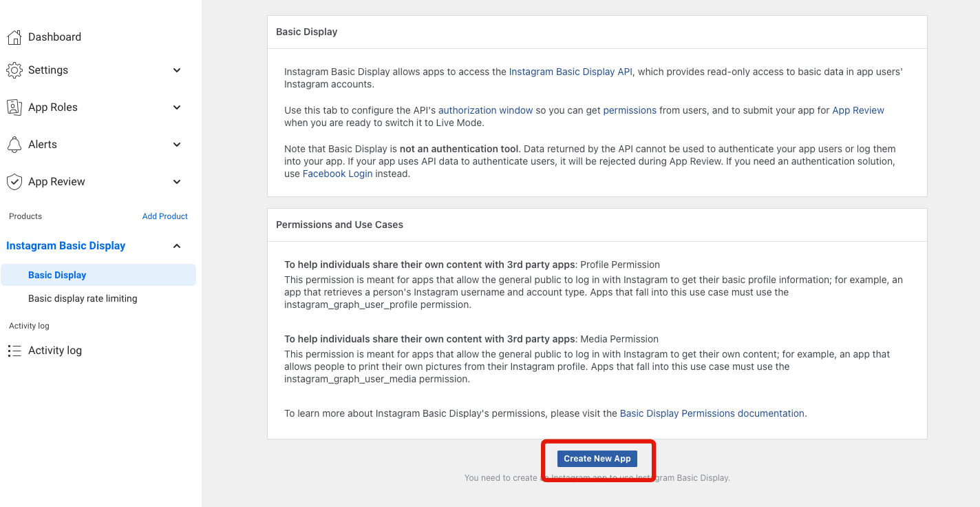Image resolution: width=980 pixels, height=507 pixels.
Task: Select Basic Display in the sidebar
Action: [56, 274]
